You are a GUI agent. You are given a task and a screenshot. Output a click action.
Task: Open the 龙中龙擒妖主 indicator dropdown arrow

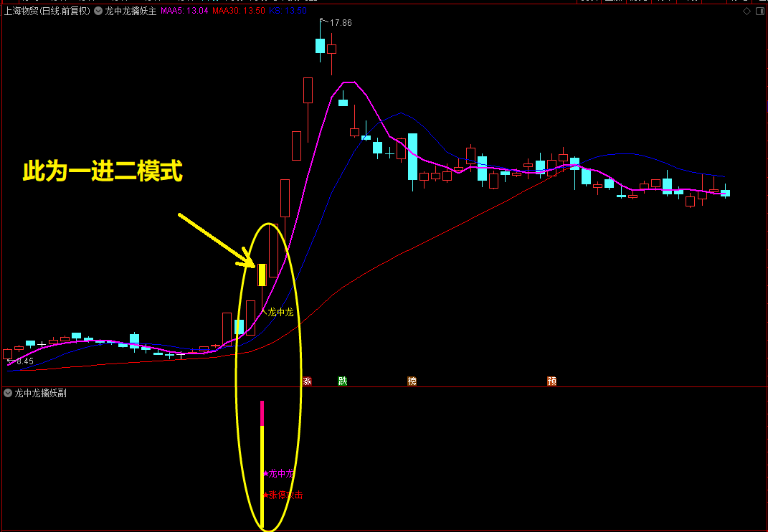point(98,11)
